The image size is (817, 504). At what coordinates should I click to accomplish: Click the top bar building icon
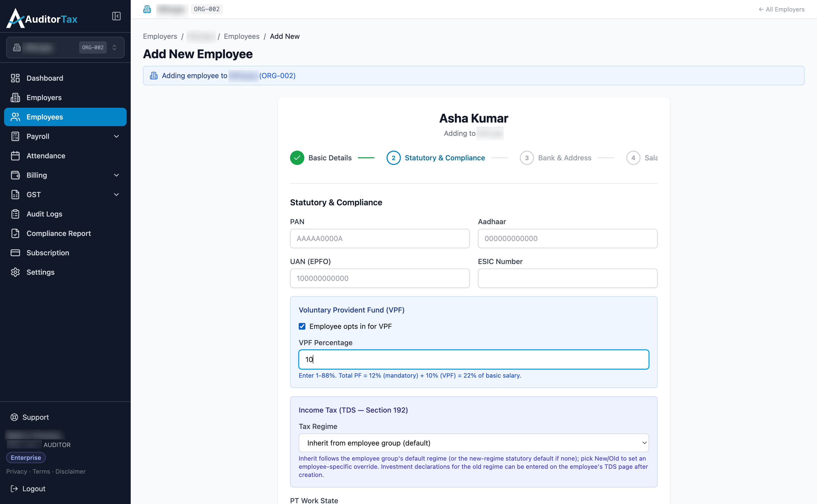coord(147,9)
